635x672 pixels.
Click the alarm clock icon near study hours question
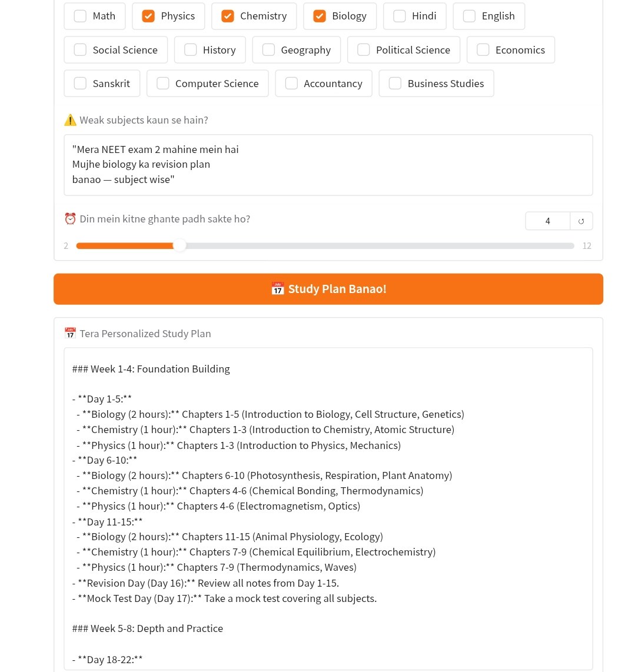tap(70, 218)
